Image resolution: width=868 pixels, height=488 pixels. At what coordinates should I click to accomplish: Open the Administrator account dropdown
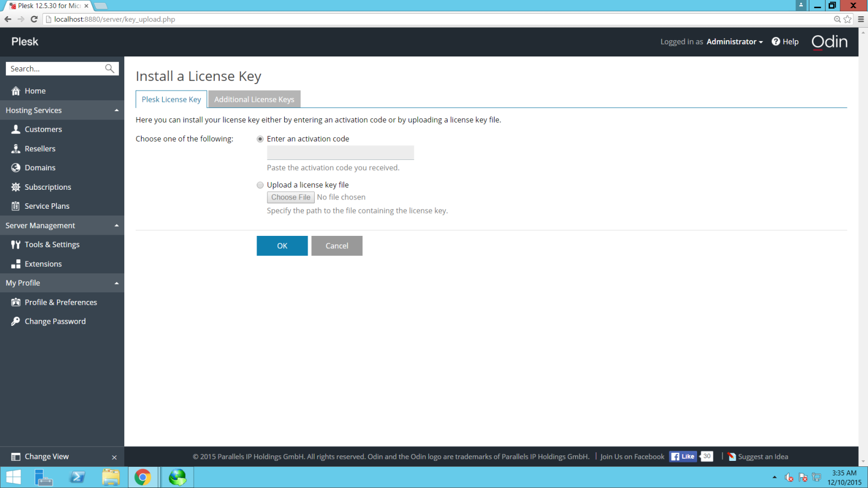[735, 42]
